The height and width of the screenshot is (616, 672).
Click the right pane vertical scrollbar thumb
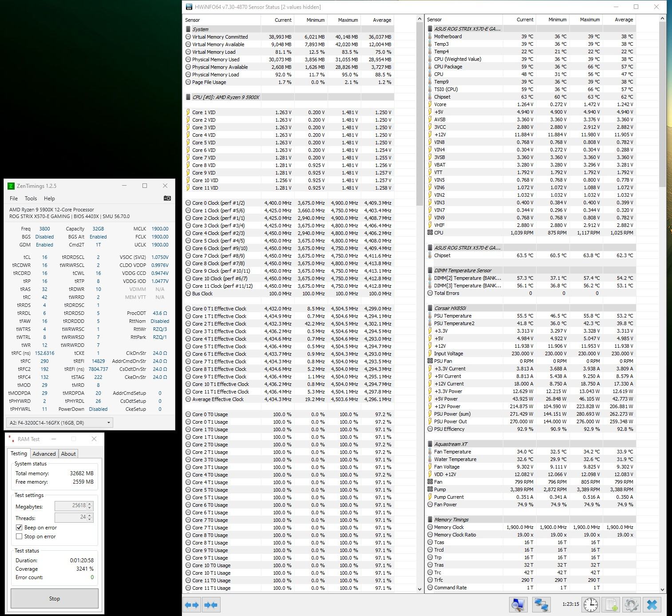click(663, 105)
